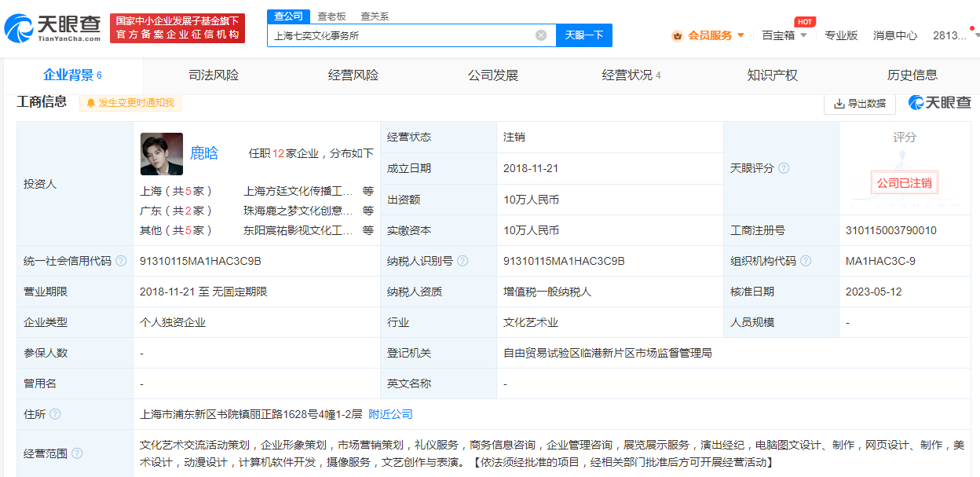Click the 会员服务 crown icon
The height and width of the screenshot is (477, 980).
point(678,35)
